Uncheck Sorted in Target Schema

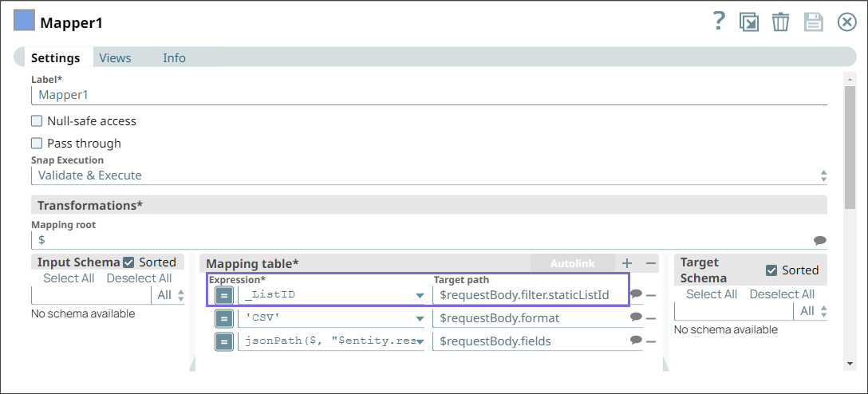coord(771,270)
